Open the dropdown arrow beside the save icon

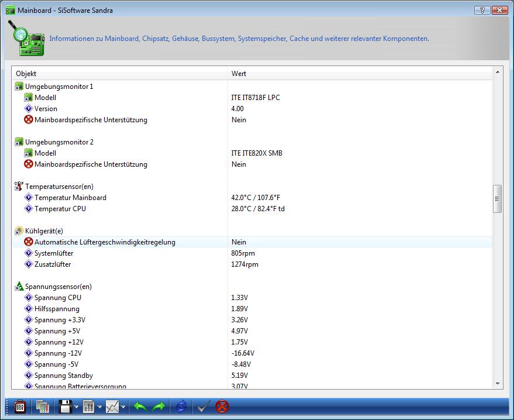click(x=77, y=407)
